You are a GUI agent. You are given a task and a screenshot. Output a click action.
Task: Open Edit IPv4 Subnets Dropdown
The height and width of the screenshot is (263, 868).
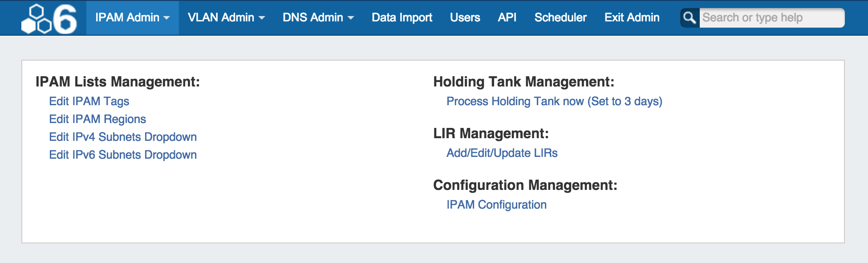click(x=123, y=137)
